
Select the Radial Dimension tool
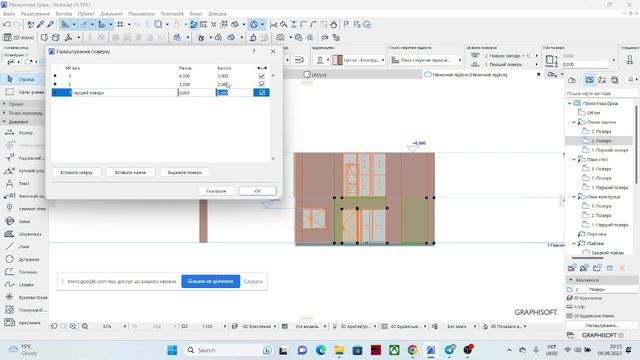(22, 158)
